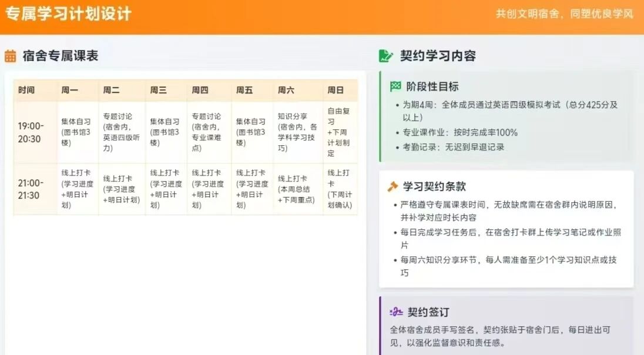Screen dimensions: 644x355
Task: Select the 周日 column header
Action: tap(336, 91)
